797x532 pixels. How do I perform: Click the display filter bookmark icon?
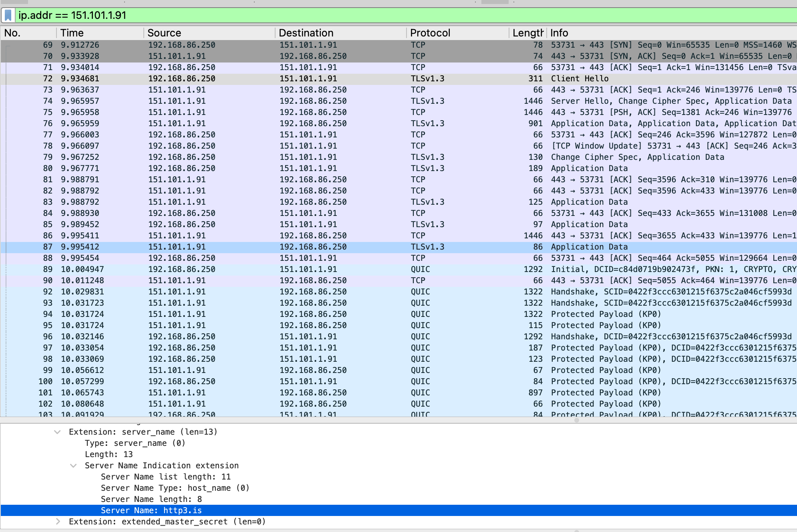8,15
